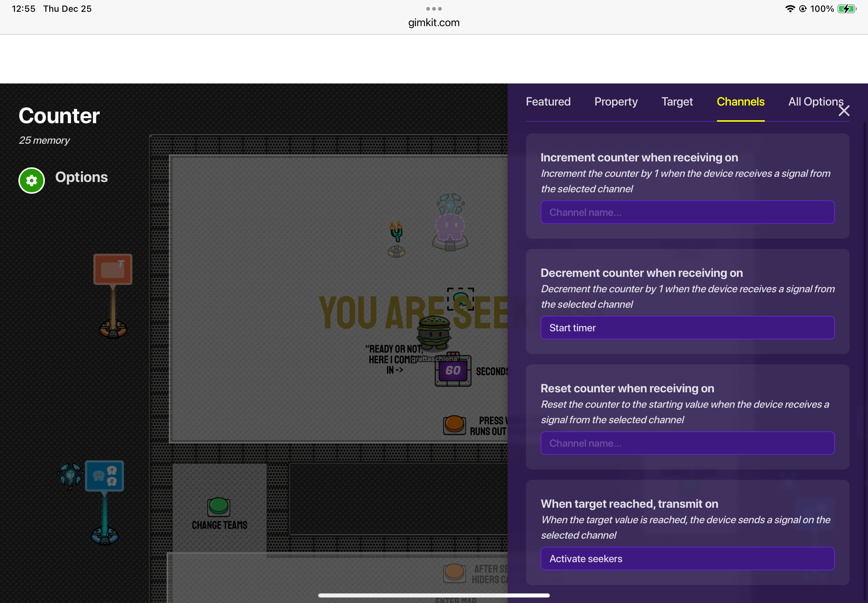The width and height of the screenshot is (868, 603).
Task: Edit the Start timer decrement channel field
Action: click(687, 328)
